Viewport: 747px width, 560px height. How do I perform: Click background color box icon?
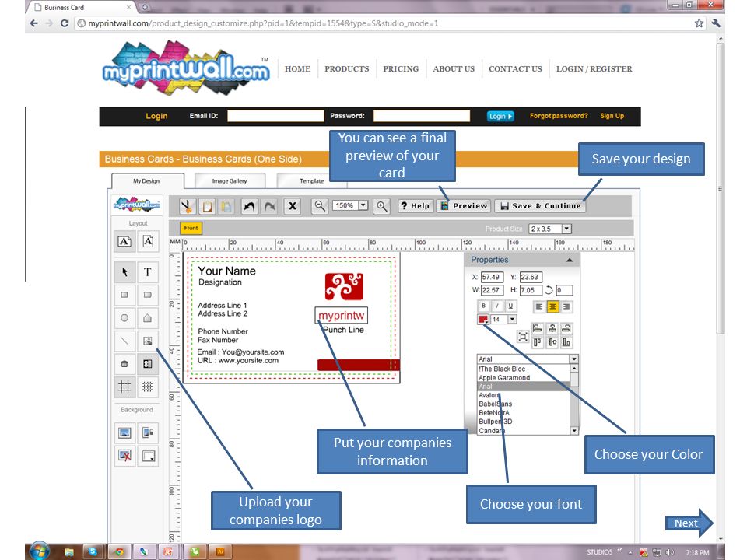(148, 457)
